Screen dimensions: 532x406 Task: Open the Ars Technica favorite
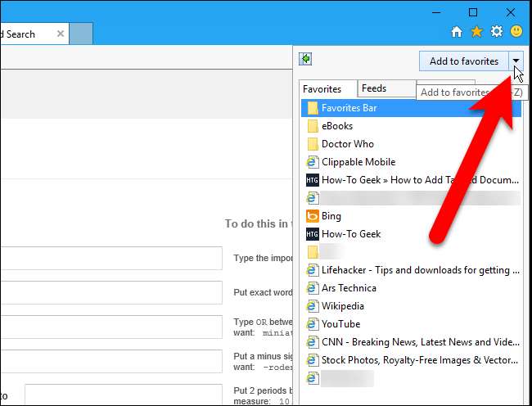click(349, 288)
